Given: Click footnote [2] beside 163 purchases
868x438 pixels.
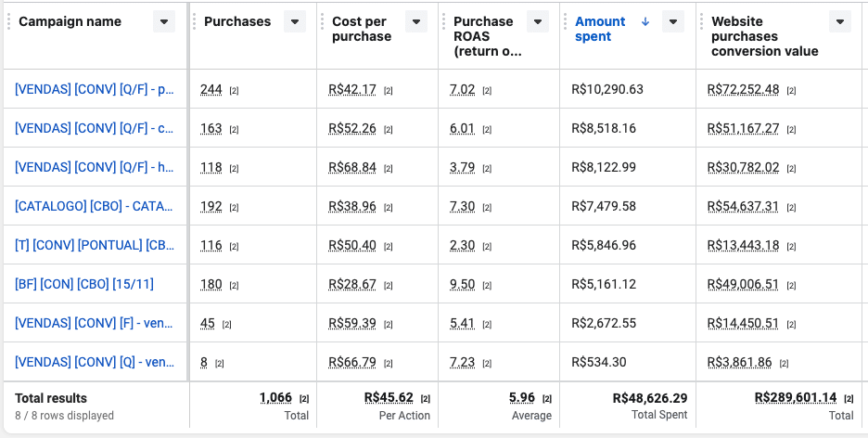Looking at the screenshot, I should pos(235,130).
